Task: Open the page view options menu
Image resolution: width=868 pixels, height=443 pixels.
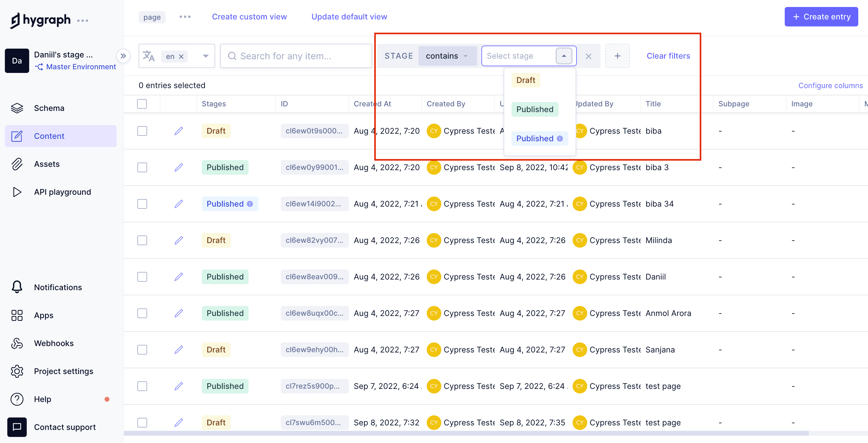Action: 185,16
